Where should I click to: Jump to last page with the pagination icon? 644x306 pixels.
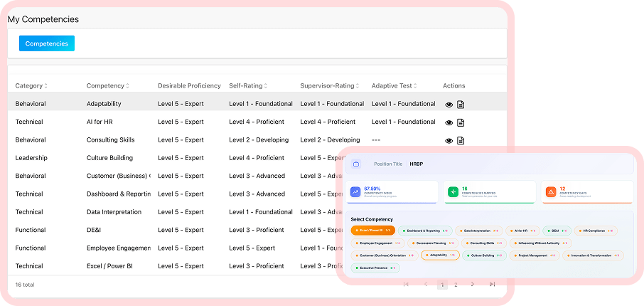[492, 284]
